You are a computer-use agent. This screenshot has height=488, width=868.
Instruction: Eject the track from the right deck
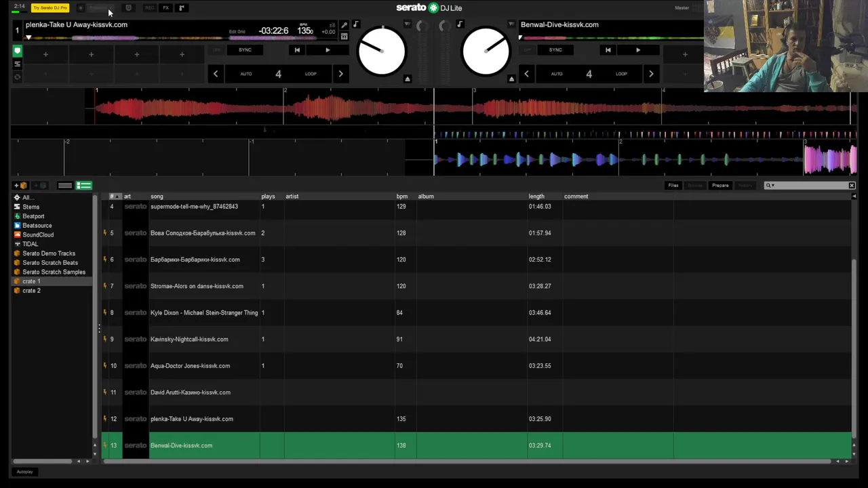click(511, 79)
